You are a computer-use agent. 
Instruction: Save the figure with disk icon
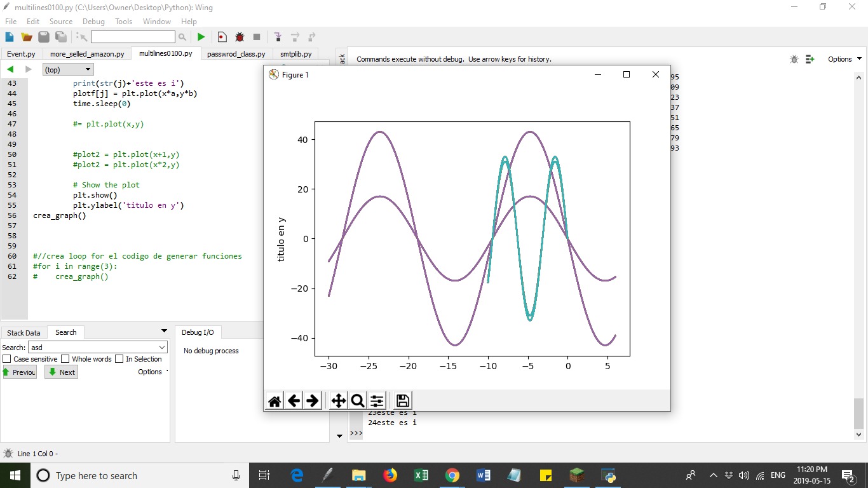pos(403,400)
